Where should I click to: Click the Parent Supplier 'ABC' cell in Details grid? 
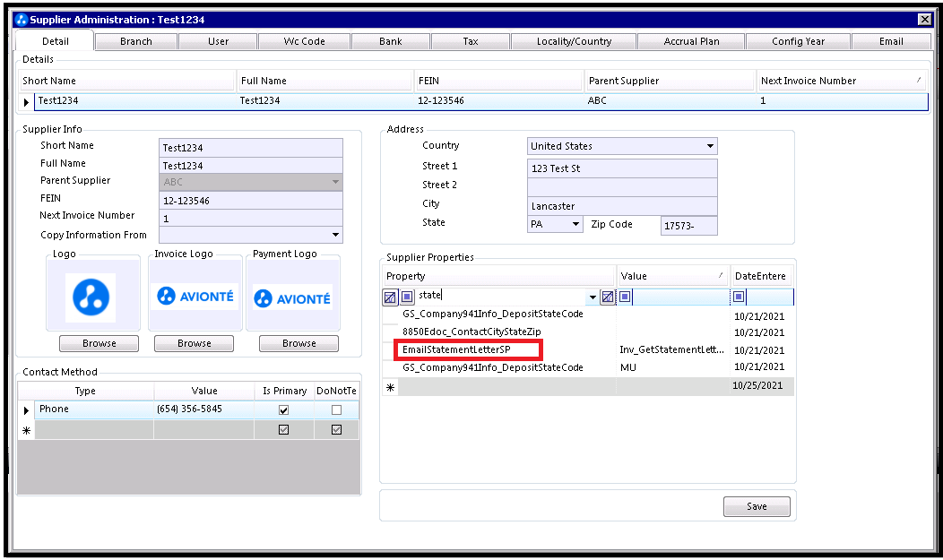670,100
